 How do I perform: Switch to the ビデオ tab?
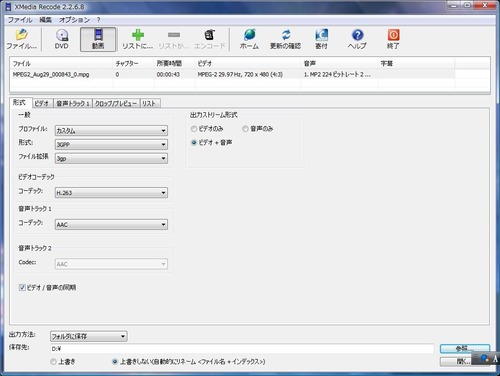(42, 103)
